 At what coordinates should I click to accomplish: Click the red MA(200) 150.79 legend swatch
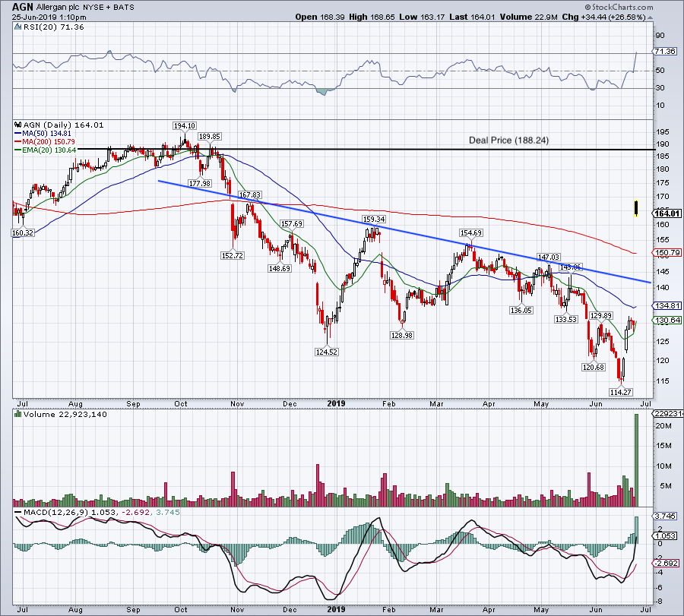click(x=18, y=142)
